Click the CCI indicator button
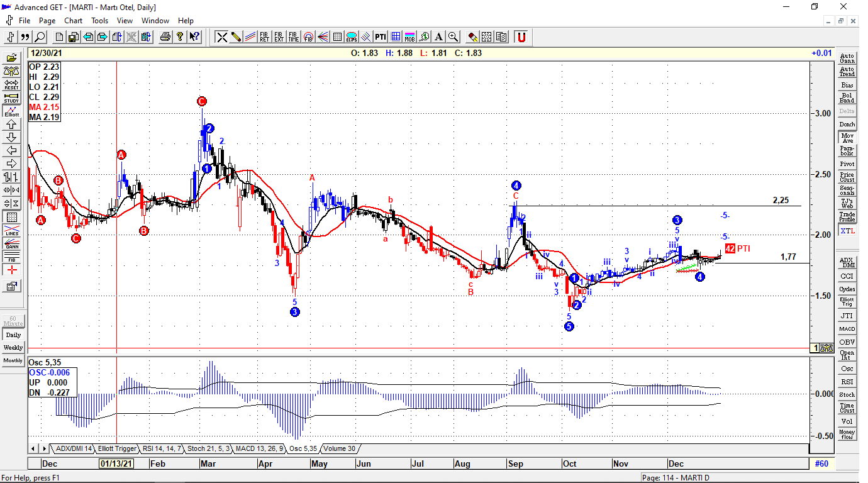 [847, 276]
